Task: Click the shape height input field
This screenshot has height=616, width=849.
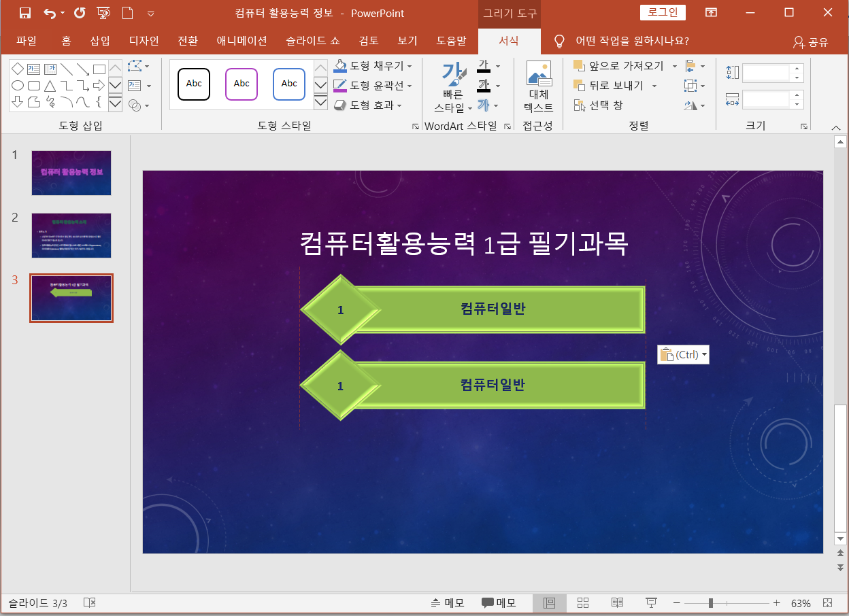Action: click(767, 73)
